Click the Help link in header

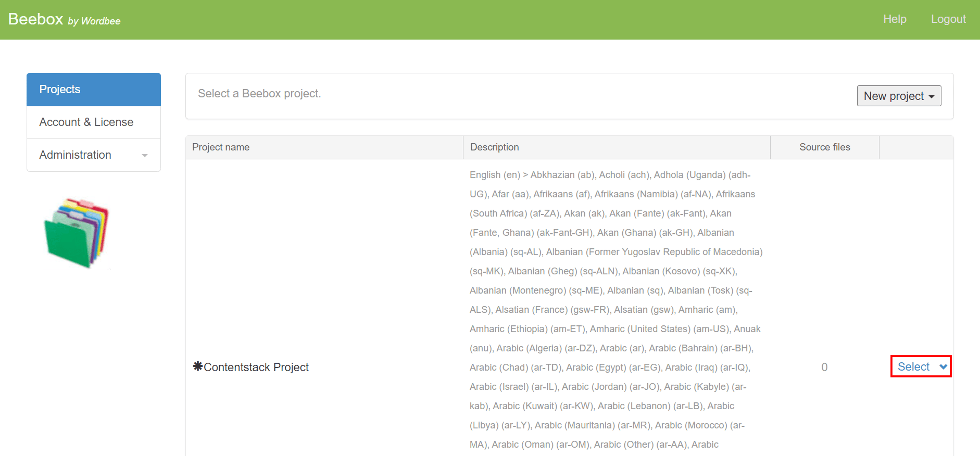pos(895,19)
